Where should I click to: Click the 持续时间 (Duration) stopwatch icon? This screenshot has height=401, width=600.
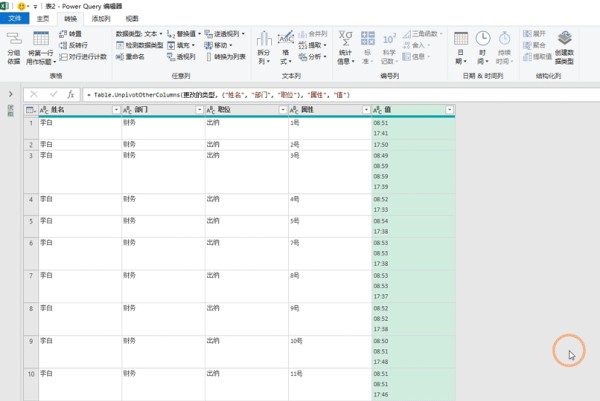505,38
